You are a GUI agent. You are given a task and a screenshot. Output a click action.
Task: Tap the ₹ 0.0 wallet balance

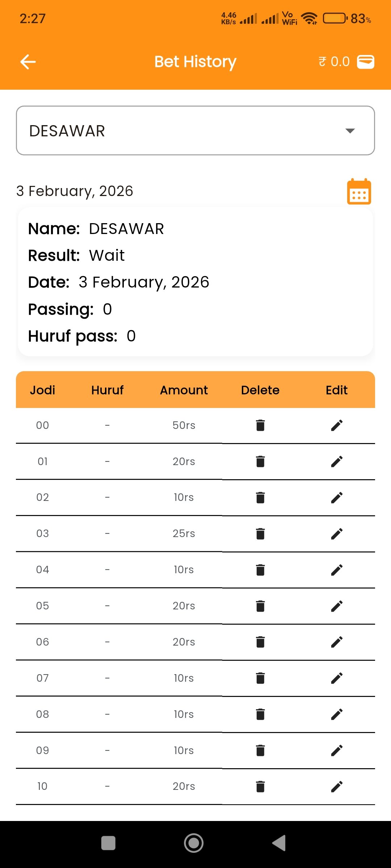tap(334, 62)
